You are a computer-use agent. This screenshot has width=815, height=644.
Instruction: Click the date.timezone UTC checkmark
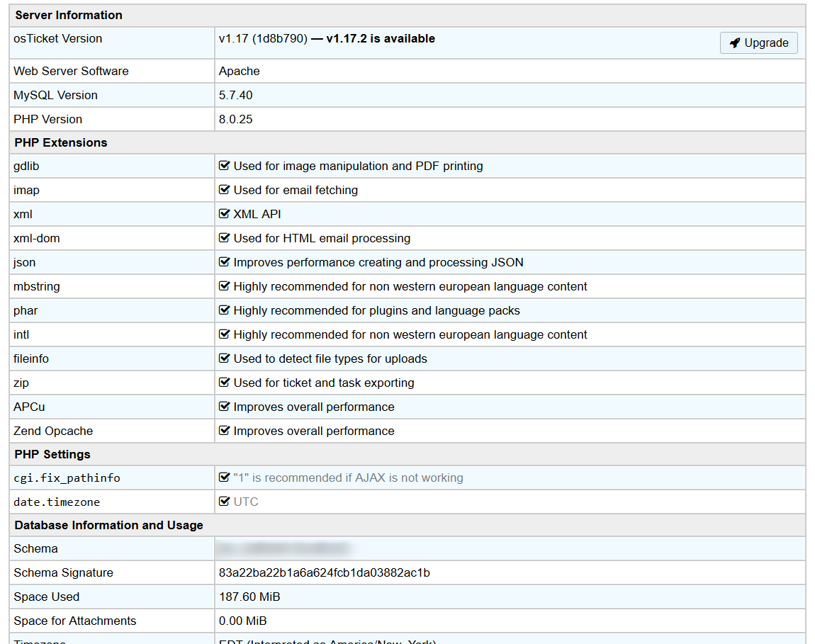(x=225, y=502)
